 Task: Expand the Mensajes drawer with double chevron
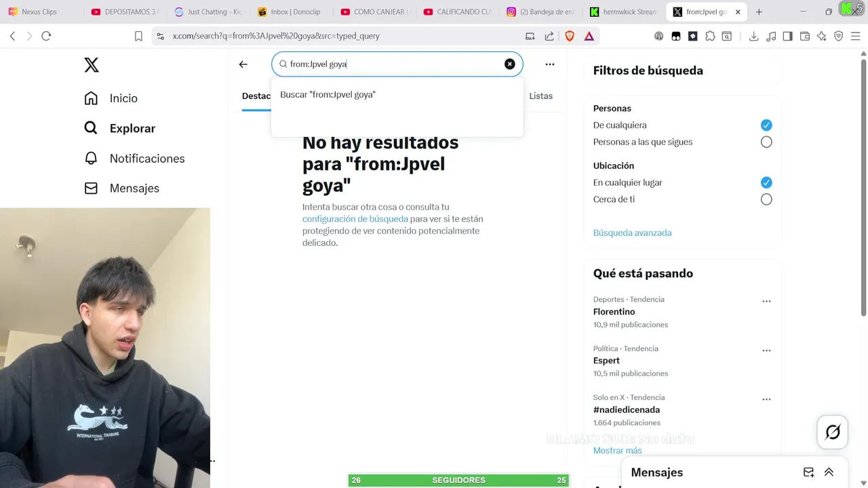tap(829, 472)
